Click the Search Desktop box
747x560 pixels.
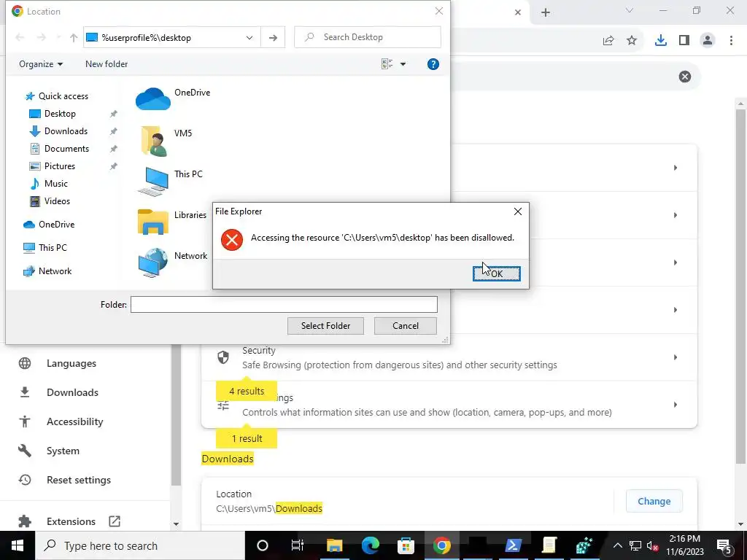368,37
